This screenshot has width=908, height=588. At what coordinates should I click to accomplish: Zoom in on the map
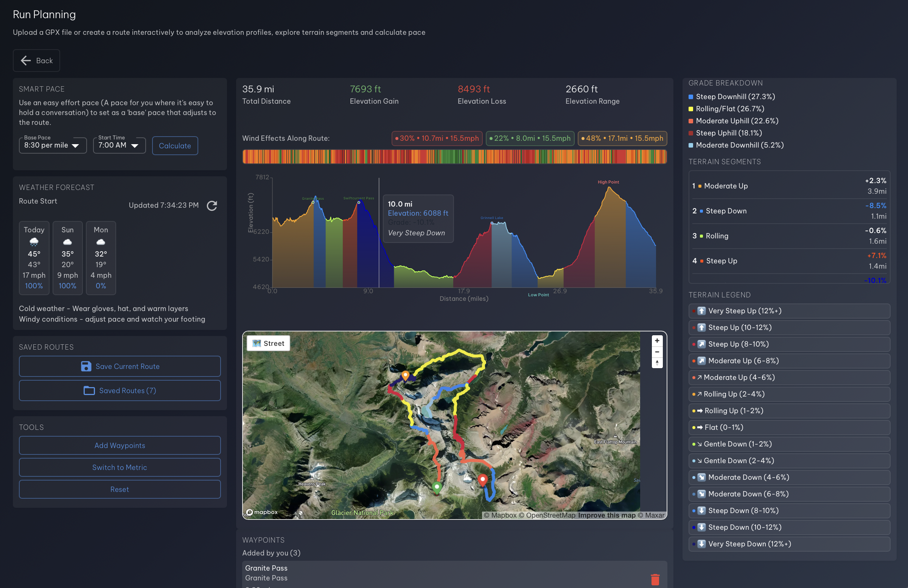coord(656,341)
